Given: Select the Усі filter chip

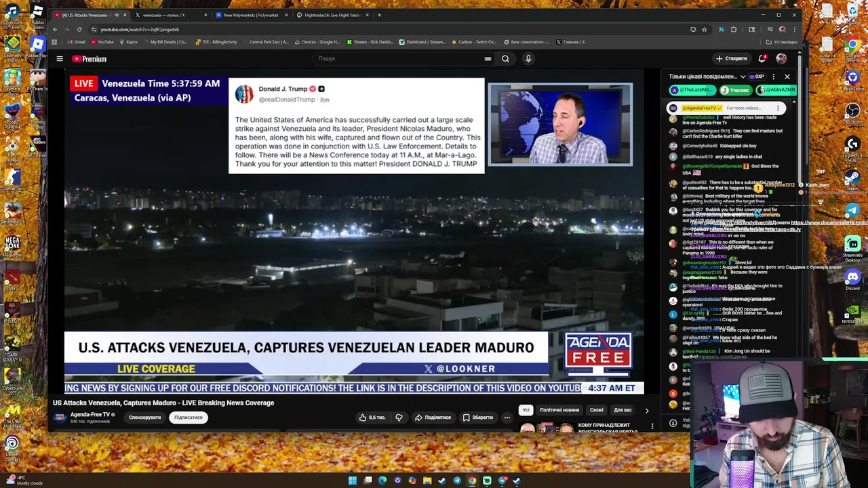Looking at the screenshot, I should (x=526, y=410).
